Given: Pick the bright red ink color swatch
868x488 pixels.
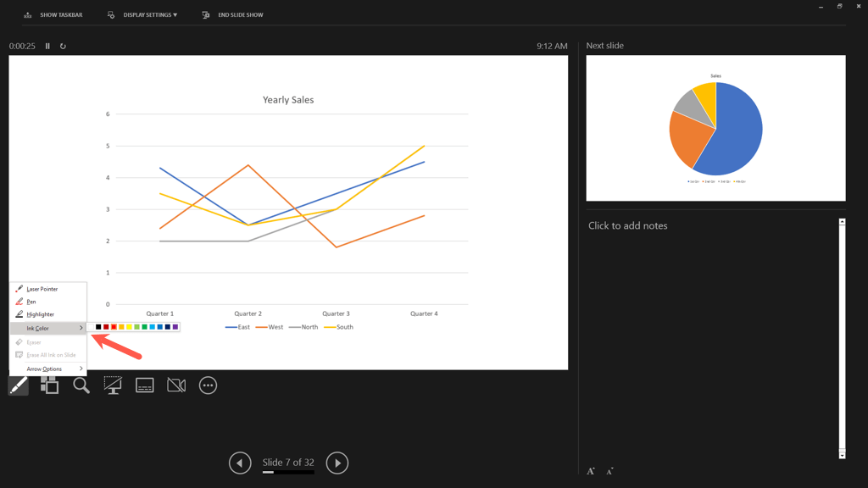Looking at the screenshot, I should click(114, 327).
